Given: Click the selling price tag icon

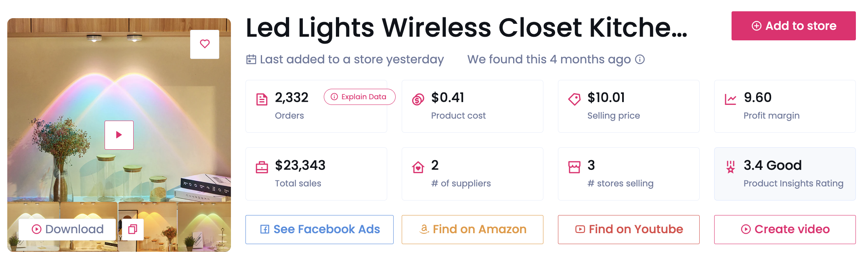Looking at the screenshot, I should pos(574,99).
